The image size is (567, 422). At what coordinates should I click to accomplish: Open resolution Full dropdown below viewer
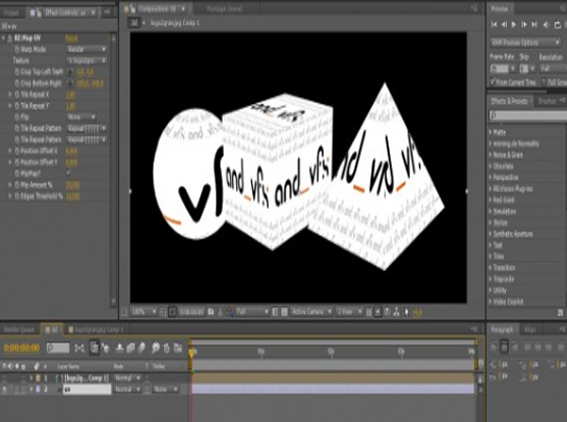tap(252, 312)
